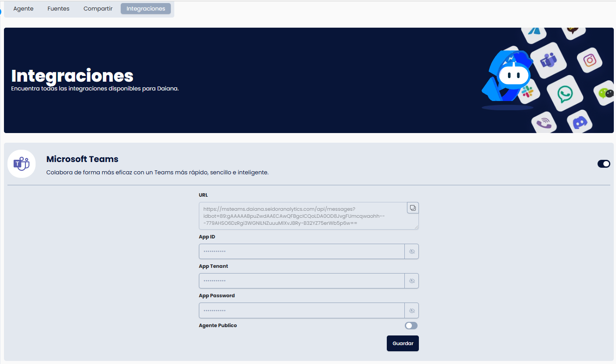The width and height of the screenshot is (616, 364).
Task: Click the WeChat icon in the banner
Action: [606, 93]
